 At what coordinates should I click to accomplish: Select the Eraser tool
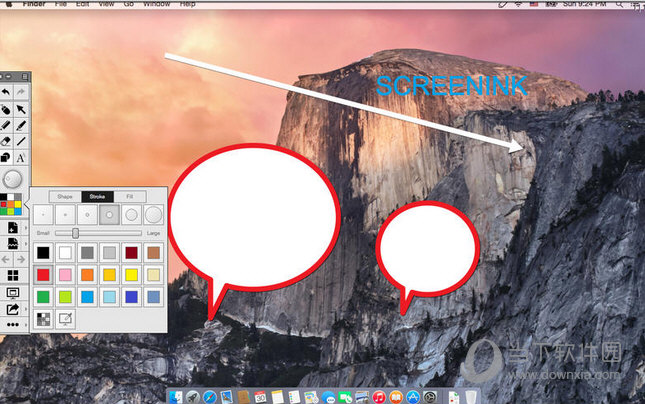[x=6, y=142]
